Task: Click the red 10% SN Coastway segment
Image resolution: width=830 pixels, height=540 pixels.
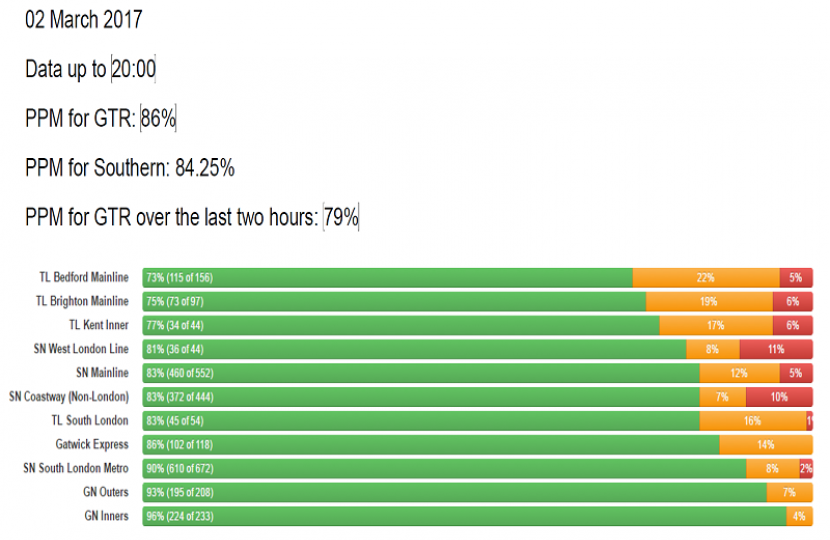Action: (776, 397)
